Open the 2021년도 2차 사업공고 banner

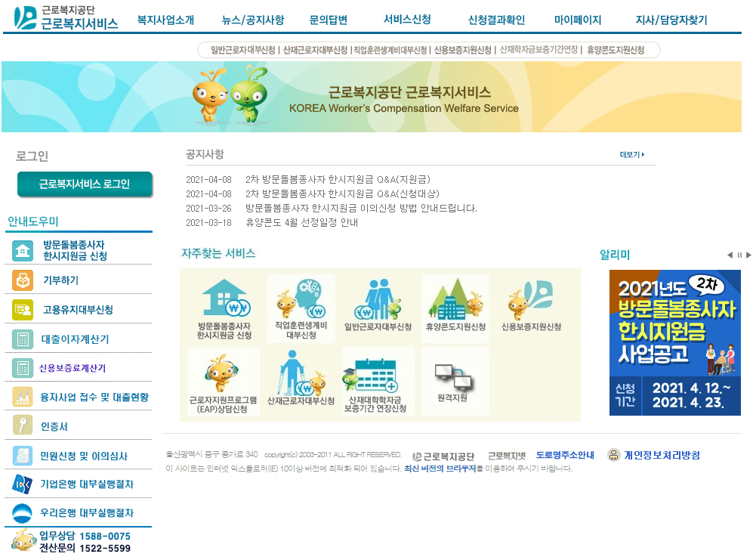point(675,342)
